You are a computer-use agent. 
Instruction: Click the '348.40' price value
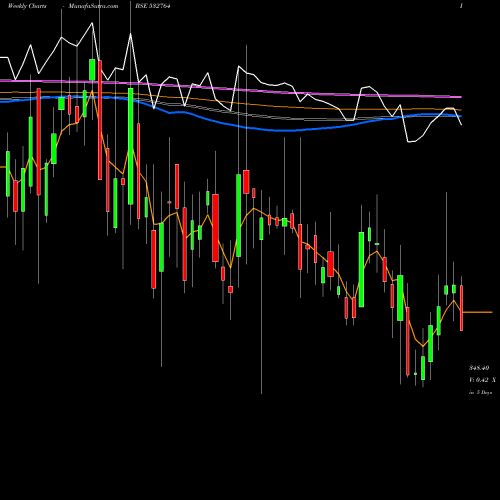479,368
